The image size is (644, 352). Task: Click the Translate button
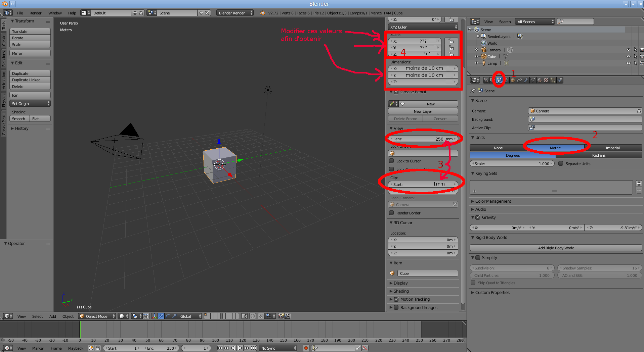(30, 31)
